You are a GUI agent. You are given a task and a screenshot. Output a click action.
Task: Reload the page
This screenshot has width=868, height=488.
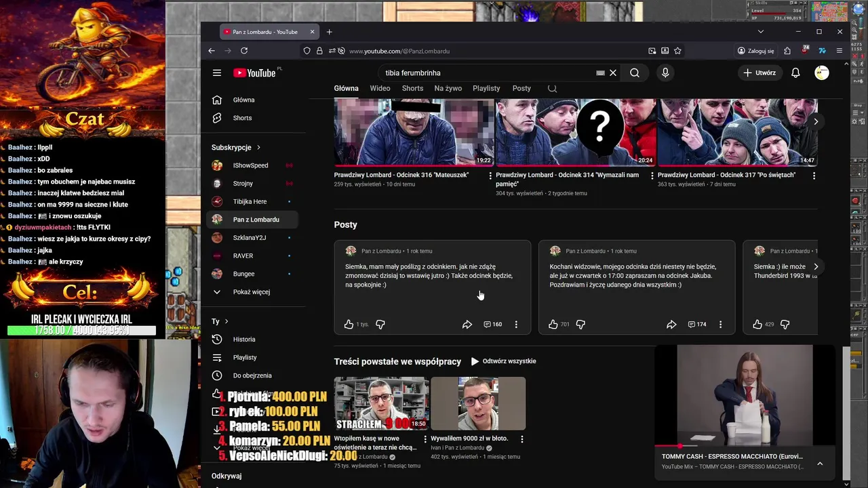point(244,51)
